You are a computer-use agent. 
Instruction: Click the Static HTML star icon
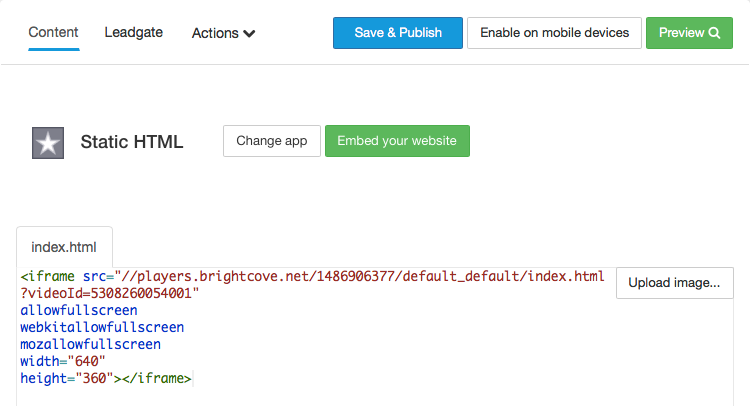coord(47,142)
